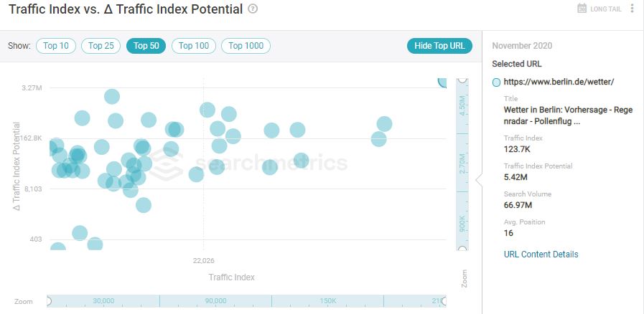Click the vertical zoom slider's bottom handle

point(462,248)
